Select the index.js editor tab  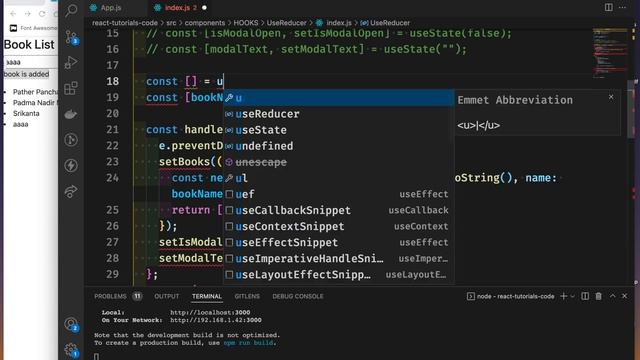coord(177,8)
